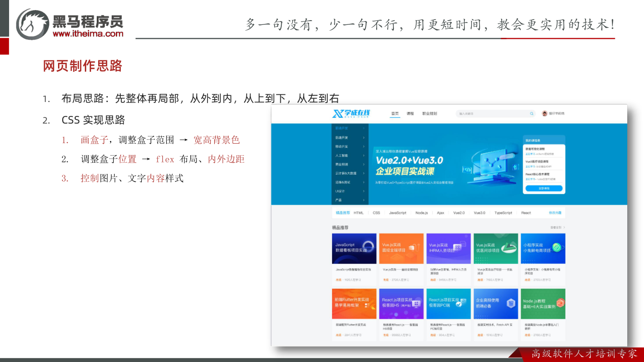Open React核心技术课程 in my course list
Image resolution: width=644 pixels, height=362 pixels.
tap(544, 176)
